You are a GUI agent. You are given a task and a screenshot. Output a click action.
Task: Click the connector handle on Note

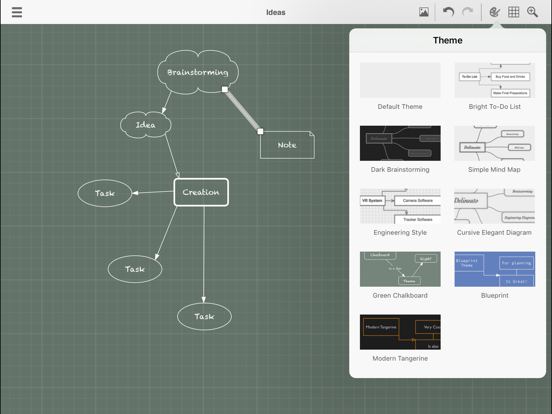(x=260, y=131)
